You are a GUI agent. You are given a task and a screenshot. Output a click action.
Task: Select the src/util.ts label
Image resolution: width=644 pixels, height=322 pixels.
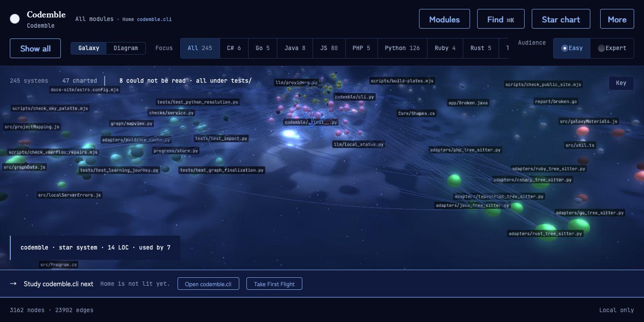(580, 145)
